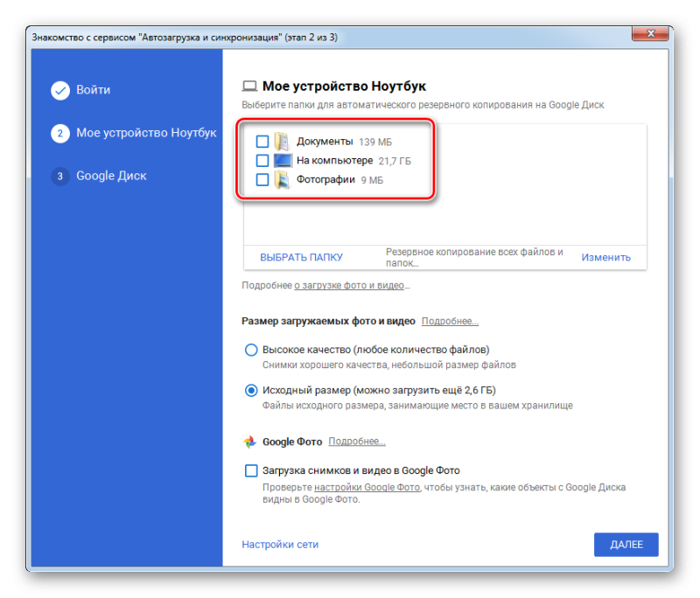Check the Фотографии folder checkbox
Screen dimensions: 700x598
(262, 179)
